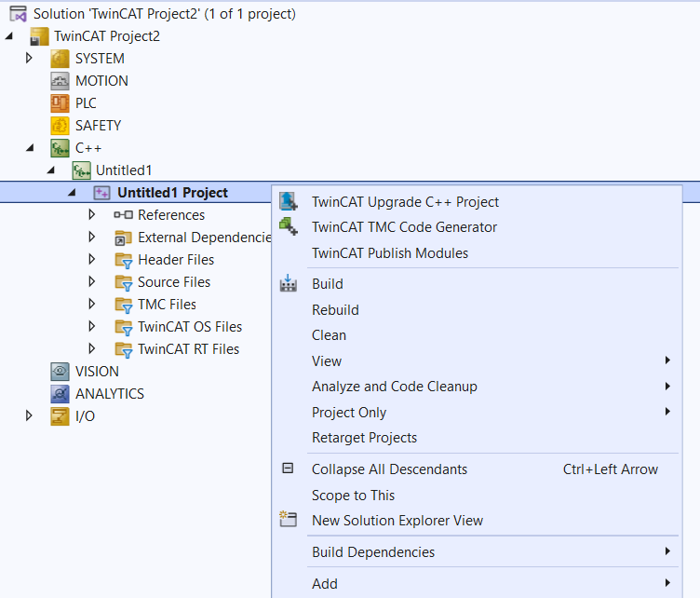This screenshot has width=700, height=598.
Task: Choose Clean from context menu
Action: (477, 335)
